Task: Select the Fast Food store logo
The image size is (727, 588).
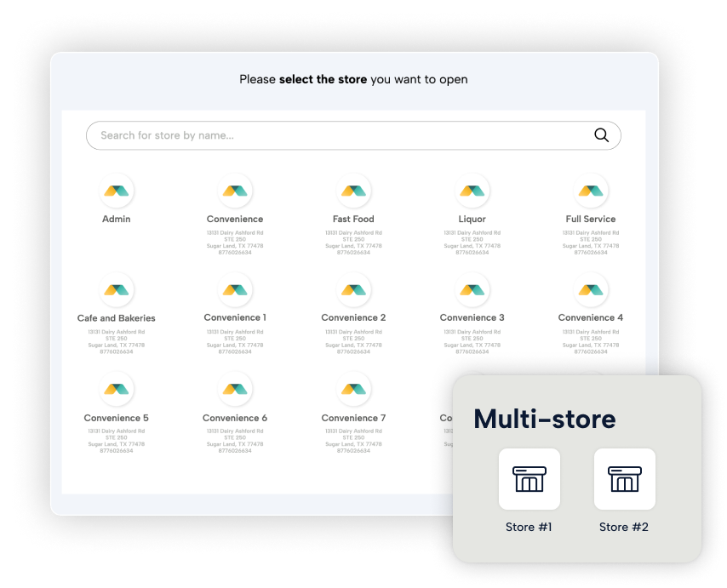Action: [354, 191]
